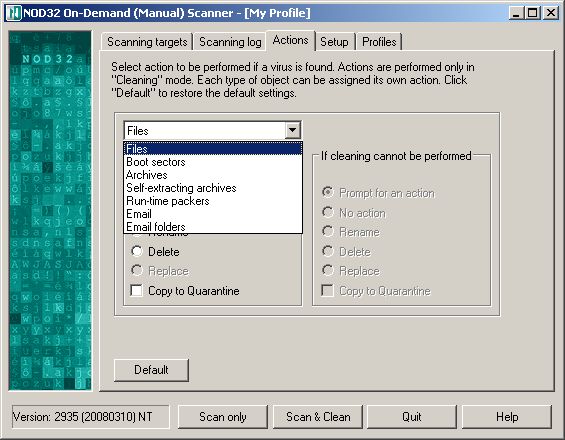Minimize the NOD32 scanner window
Viewport: 565px width, 440px height.
pos(516,13)
